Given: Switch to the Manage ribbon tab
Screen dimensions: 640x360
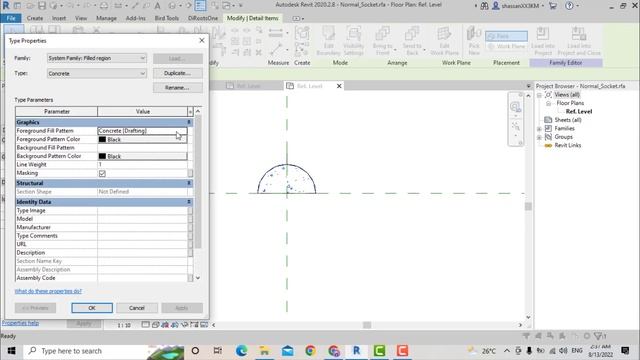Looking at the screenshot, I should tap(106, 18).
